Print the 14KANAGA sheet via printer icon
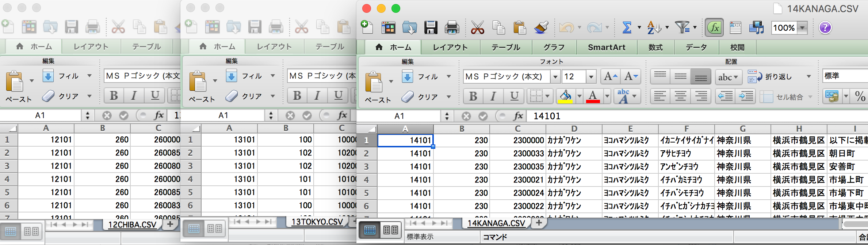This screenshot has height=245, width=868. click(452, 27)
